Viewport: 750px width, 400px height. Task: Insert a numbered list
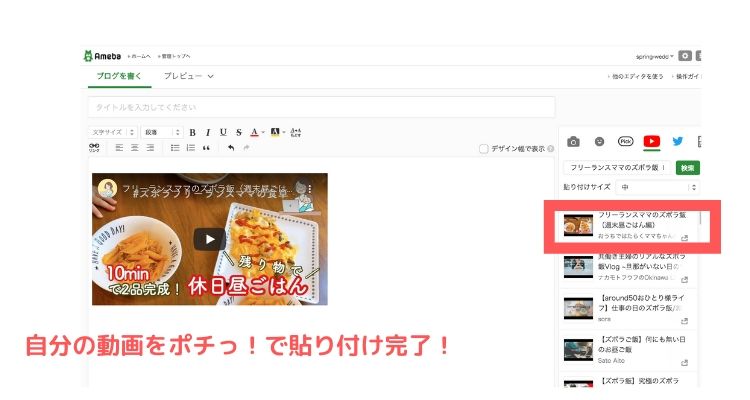190,148
